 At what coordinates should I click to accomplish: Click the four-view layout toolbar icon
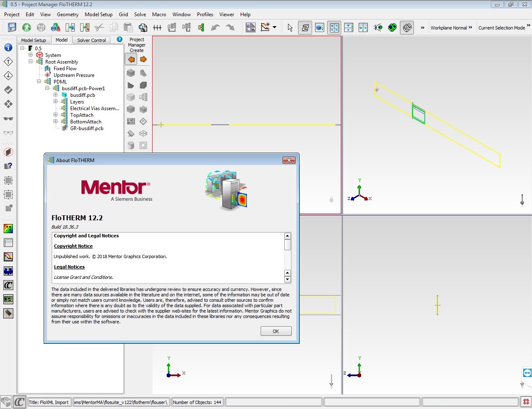point(334,27)
